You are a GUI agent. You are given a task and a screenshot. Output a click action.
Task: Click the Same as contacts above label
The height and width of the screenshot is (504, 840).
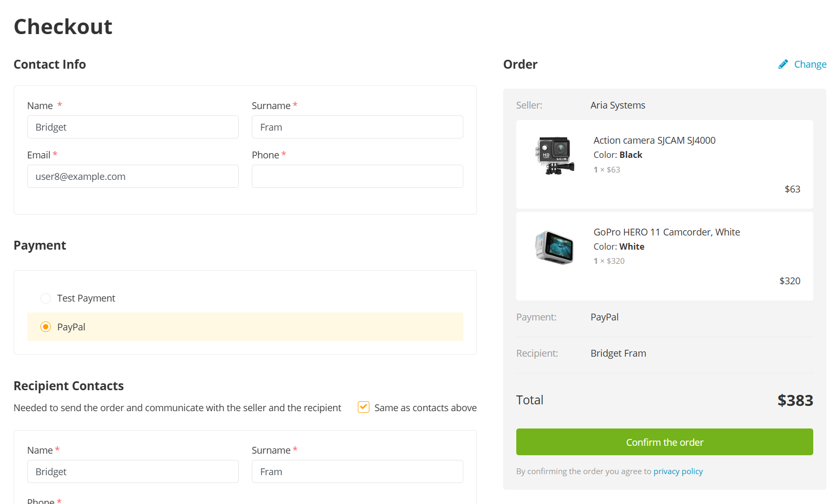coord(425,408)
